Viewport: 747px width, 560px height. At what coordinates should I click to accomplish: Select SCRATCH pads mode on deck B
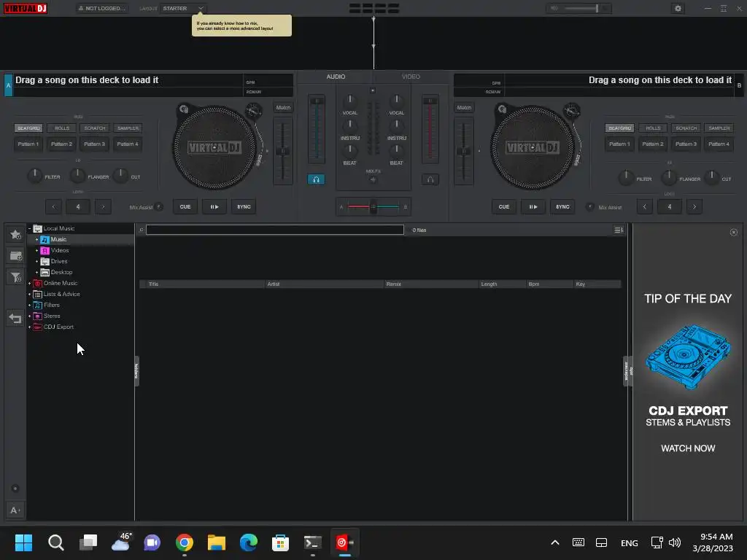(686, 128)
